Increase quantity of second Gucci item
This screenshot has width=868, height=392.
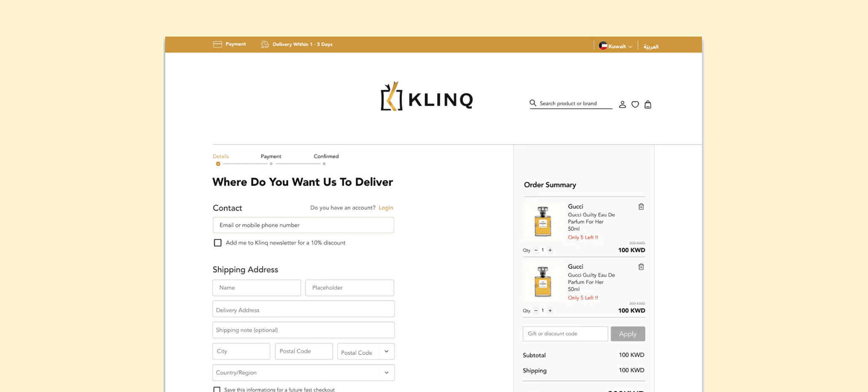[550, 310]
